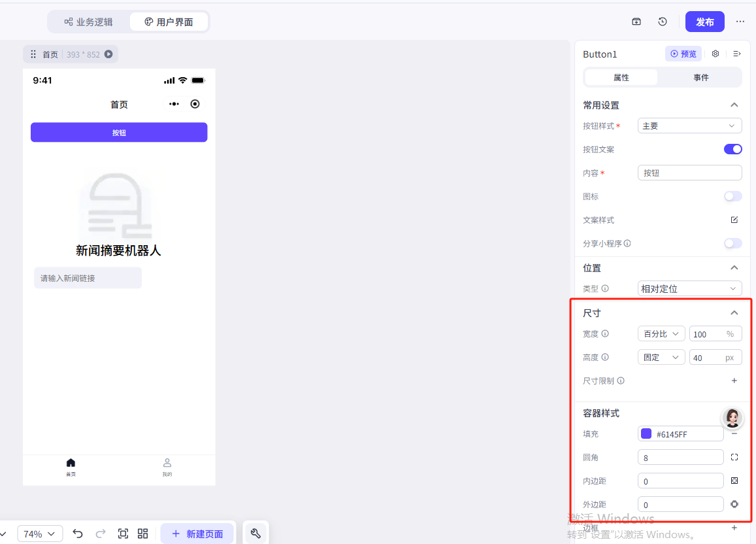This screenshot has height=544, width=756.
Task: Click the undo arrow icon
Action: (78, 534)
